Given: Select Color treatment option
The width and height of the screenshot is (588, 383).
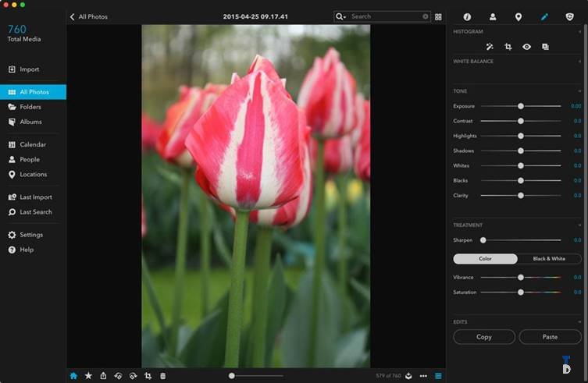Looking at the screenshot, I should coord(485,259).
